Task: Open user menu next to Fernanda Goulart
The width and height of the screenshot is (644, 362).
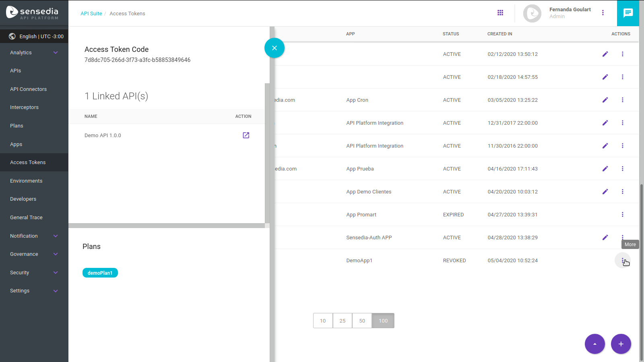Action: tap(603, 13)
